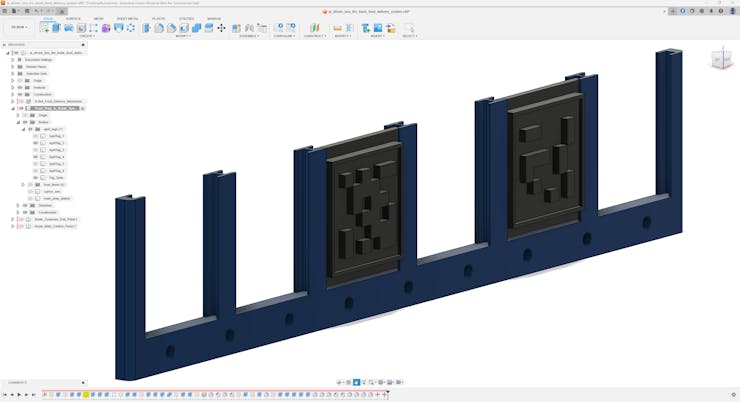
Task: Click the Save icon in title bar
Action: tap(27, 11)
